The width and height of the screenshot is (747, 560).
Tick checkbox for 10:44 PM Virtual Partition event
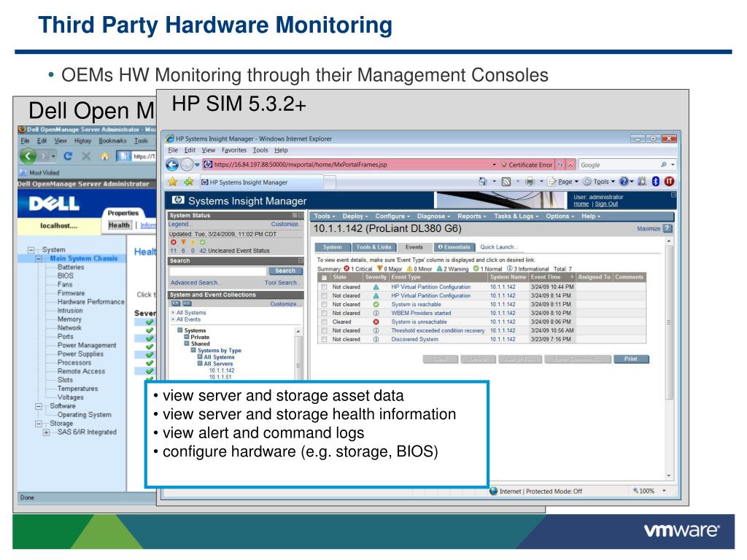pos(324,287)
